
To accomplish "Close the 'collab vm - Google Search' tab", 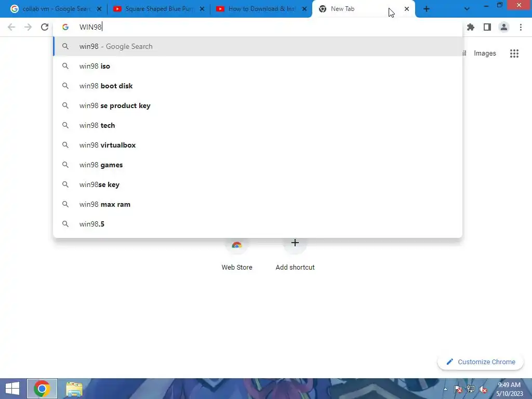I will click(99, 9).
